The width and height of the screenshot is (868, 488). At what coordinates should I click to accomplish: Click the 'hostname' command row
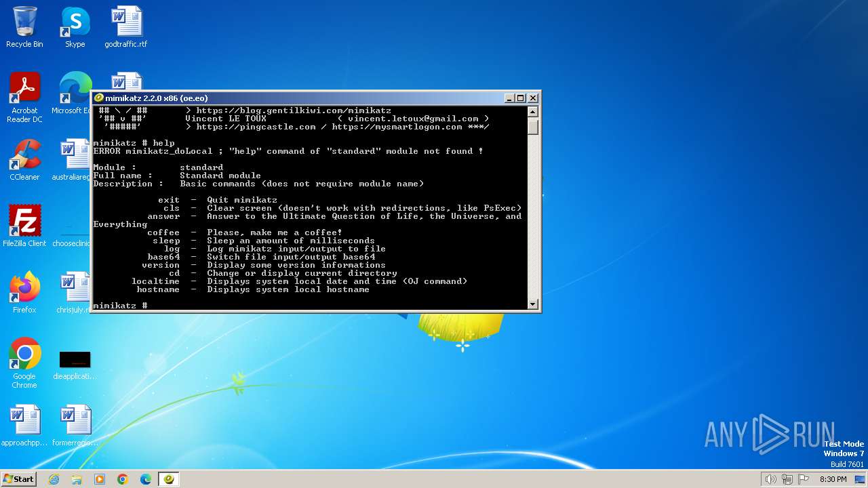[x=253, y=289]
